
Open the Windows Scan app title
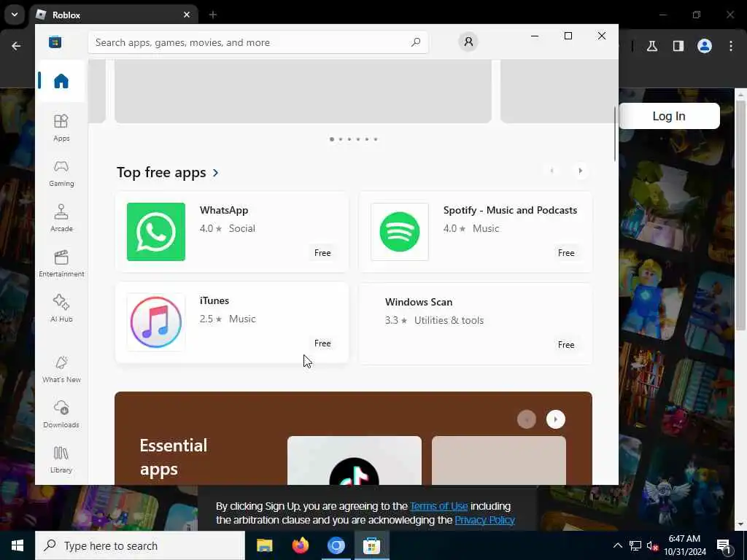coord(418,302)
